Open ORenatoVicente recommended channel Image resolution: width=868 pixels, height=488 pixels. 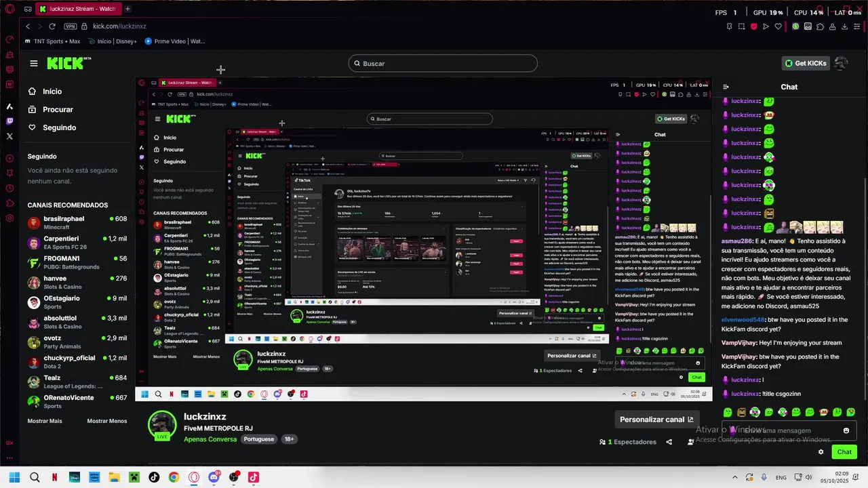pyautogui.click(x=77, y=401)
